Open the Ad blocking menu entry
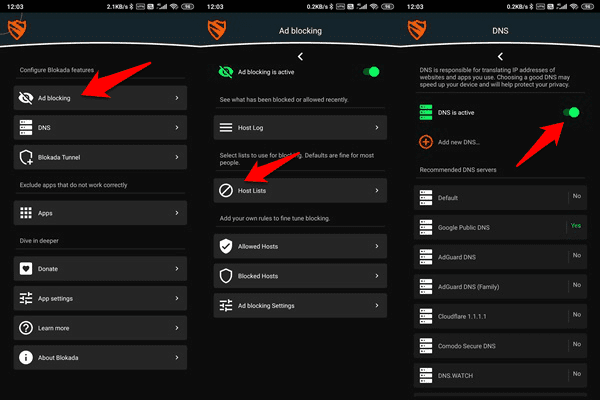 pos(100,98)
